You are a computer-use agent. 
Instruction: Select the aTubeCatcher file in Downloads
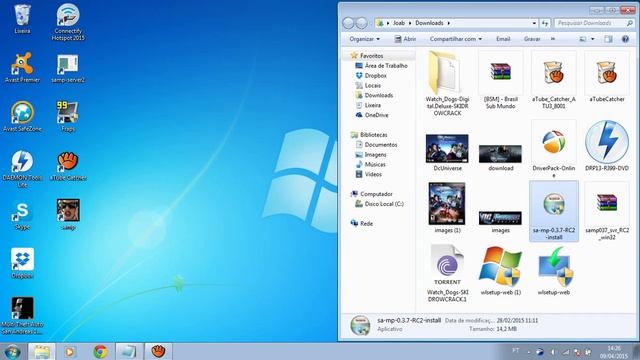[x=607, y=78]
